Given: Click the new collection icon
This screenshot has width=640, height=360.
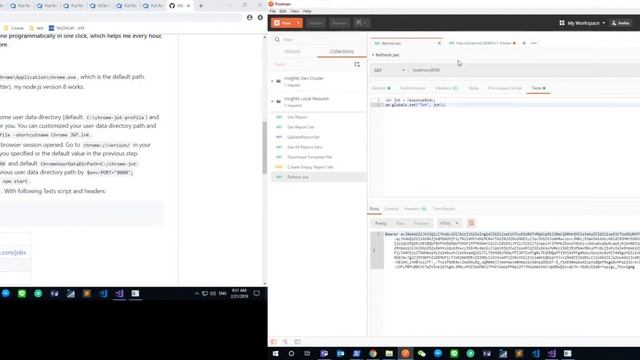Looking at the screenshot, I should pyautogui.click(x=357, y=64).
